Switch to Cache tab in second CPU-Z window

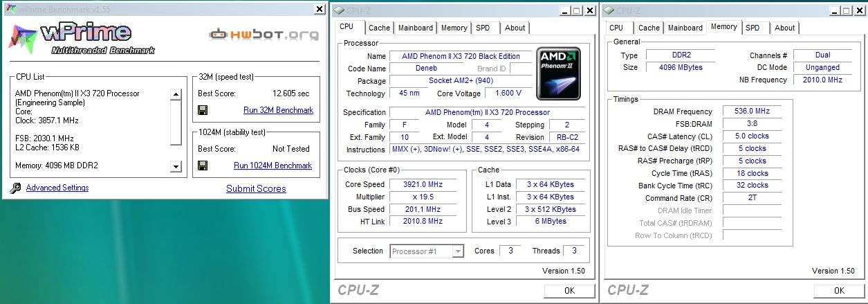tap(649, 28)
